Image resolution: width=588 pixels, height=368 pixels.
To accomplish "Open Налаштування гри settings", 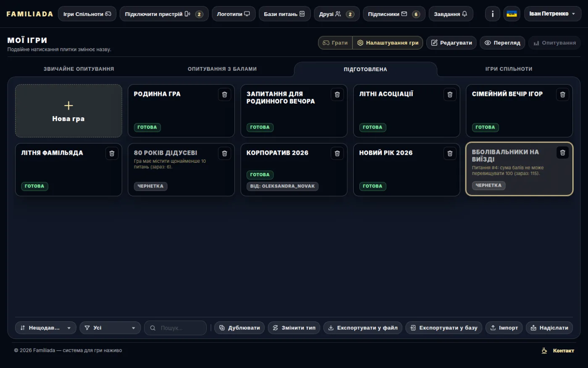I will point(388,43).
